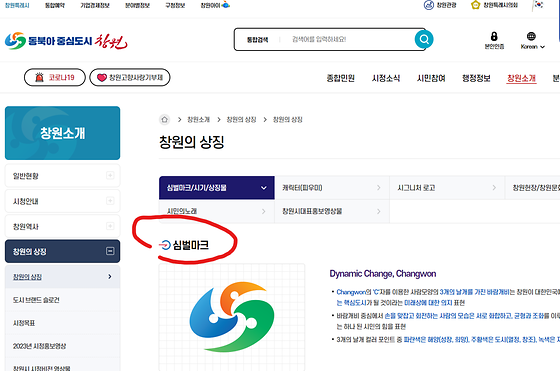Open 창원관광 tourism icon link
560x371 pixels.
[440, 5]
